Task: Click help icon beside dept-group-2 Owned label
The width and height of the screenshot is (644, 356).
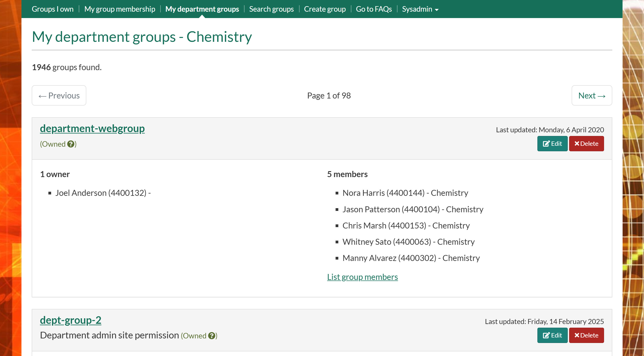Action: (x=211, y=336)
